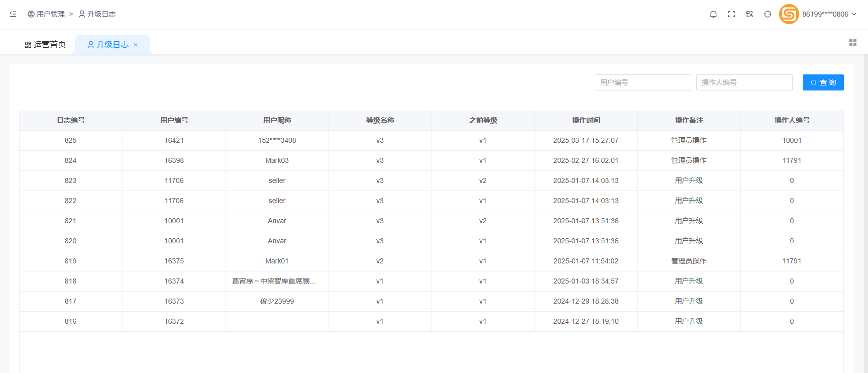This screenshot has width=868, height=373.
Task: Focus the 用户编号 input field
Action: point(642,82)
